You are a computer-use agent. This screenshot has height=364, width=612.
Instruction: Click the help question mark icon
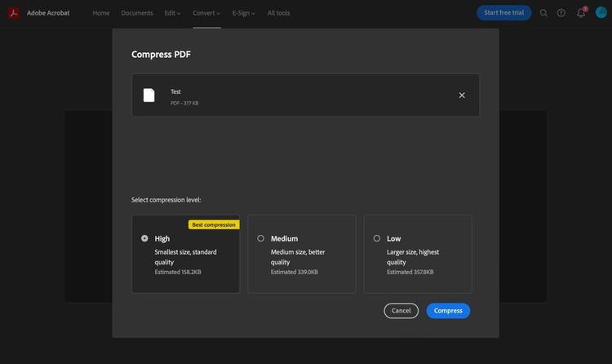tap(561, 13)
